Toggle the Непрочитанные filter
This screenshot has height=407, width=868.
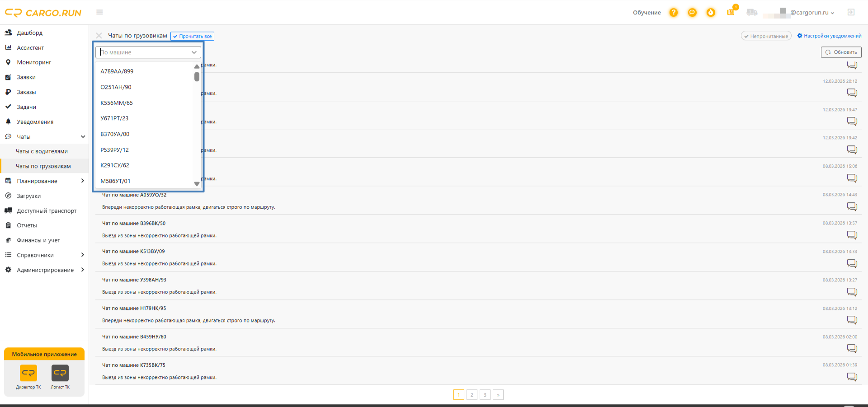pyautogui.click(x=766, y=36)
